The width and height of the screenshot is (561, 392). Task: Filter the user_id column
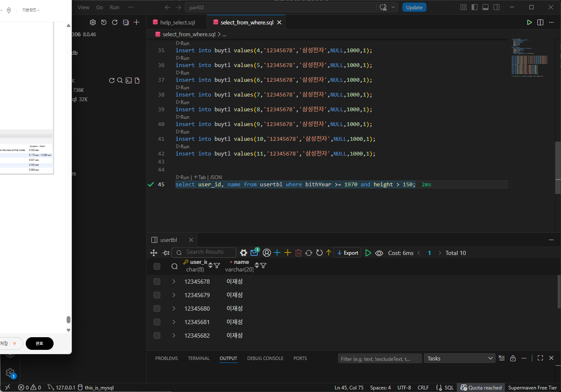point(217,266)
